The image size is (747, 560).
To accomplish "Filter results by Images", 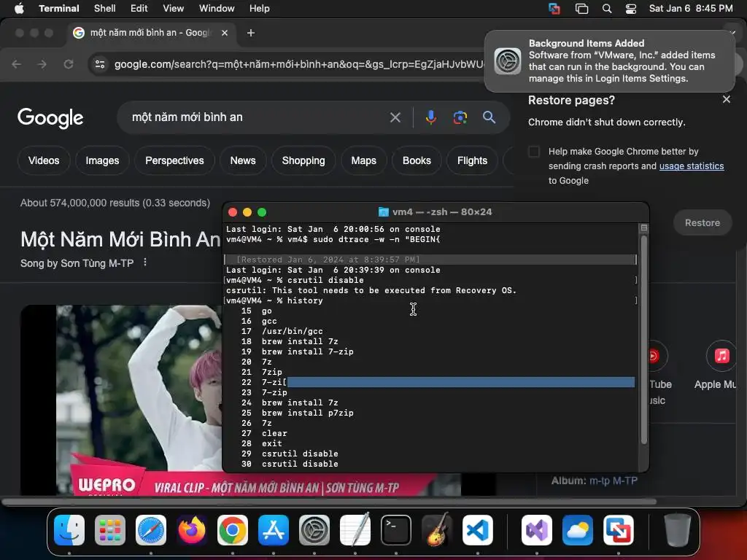I will coord(102,161).
